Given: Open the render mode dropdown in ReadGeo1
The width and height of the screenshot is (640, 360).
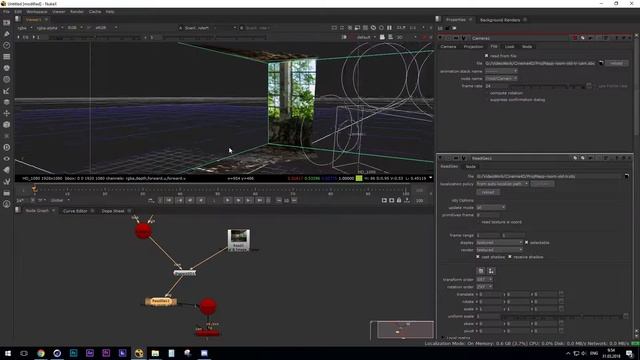Looking at the screenshot, I should pos(500,250).
